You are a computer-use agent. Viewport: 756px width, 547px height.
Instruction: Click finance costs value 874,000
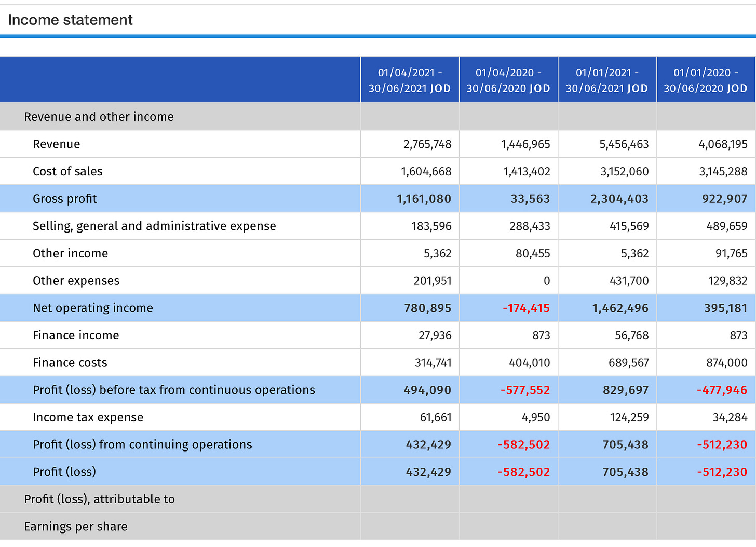(x=727, y=363)
